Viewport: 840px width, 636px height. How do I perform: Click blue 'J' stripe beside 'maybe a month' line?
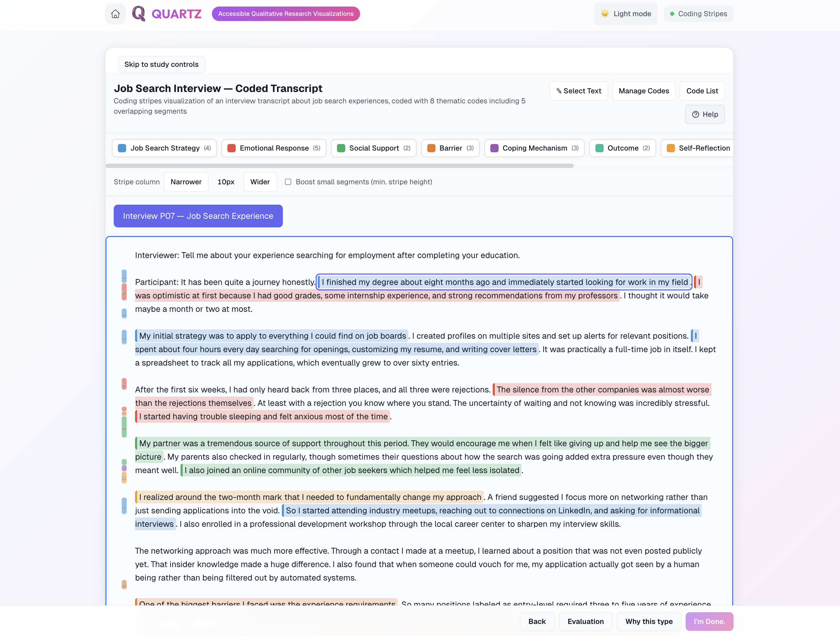124,313
